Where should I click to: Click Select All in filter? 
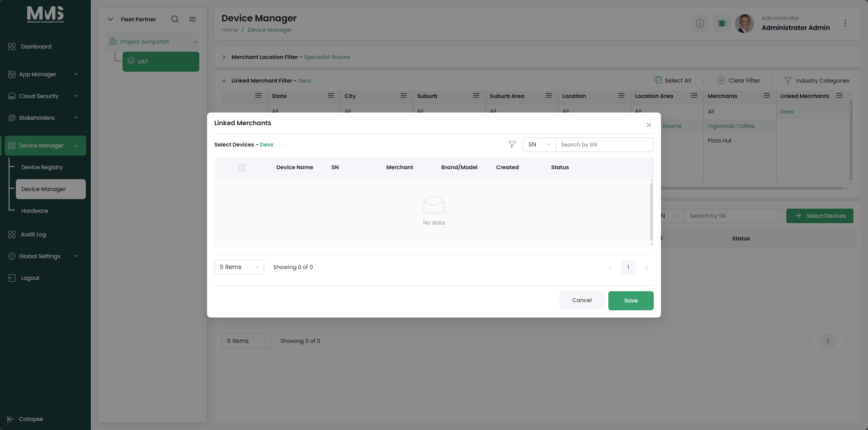(673, 80)
